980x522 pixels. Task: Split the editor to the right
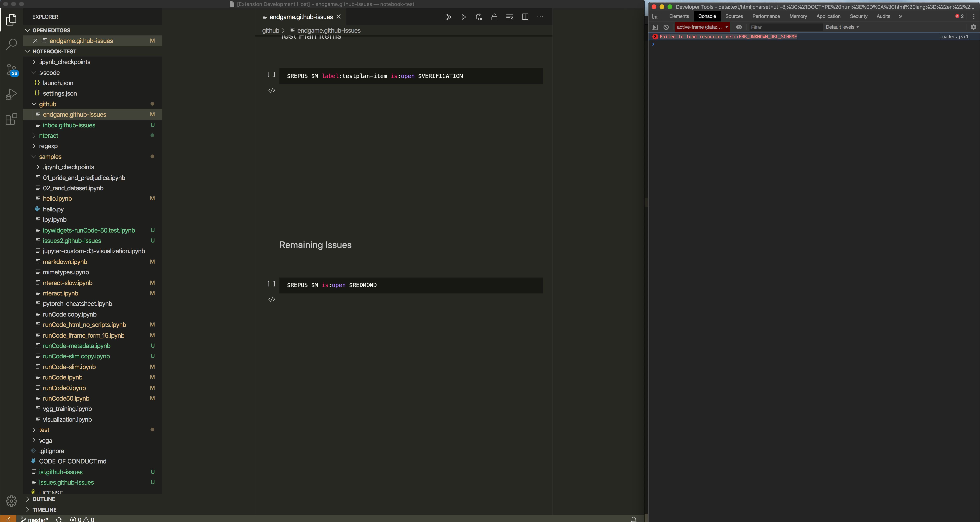pos(525,17)
